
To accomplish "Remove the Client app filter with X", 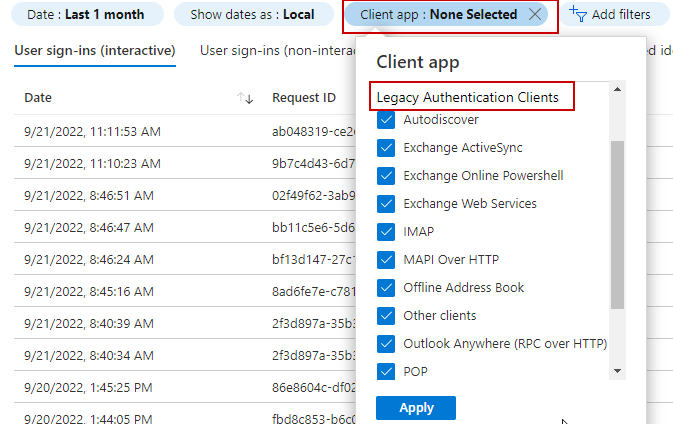I will click(x=536, y=15).
